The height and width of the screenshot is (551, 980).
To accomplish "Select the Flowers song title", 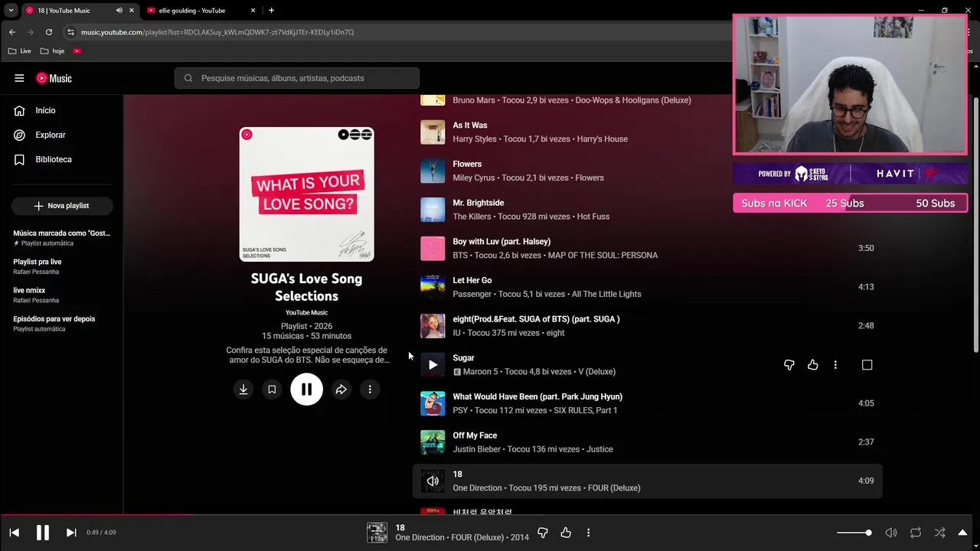I will tap(467, 164).
